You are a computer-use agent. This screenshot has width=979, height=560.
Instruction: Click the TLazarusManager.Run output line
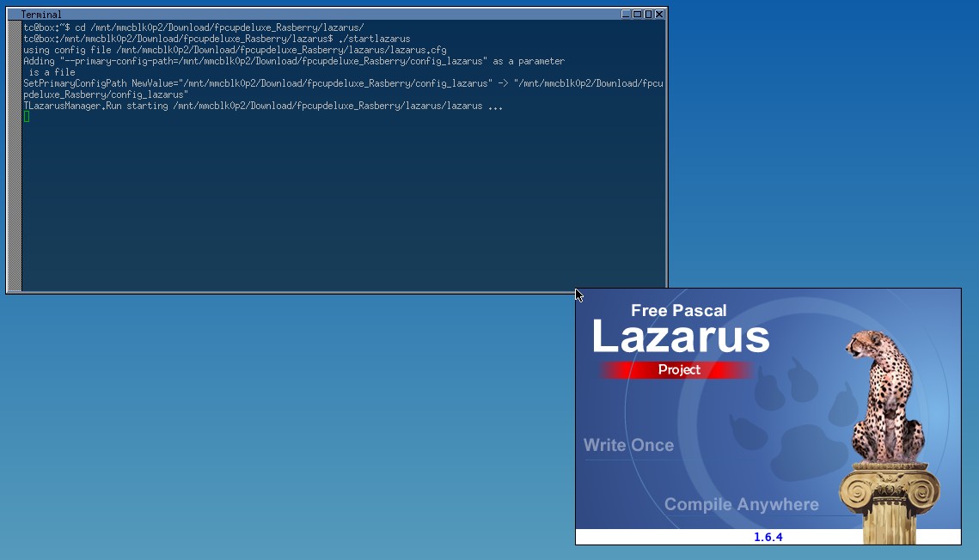pyautogui.click(x=262, y=106)
